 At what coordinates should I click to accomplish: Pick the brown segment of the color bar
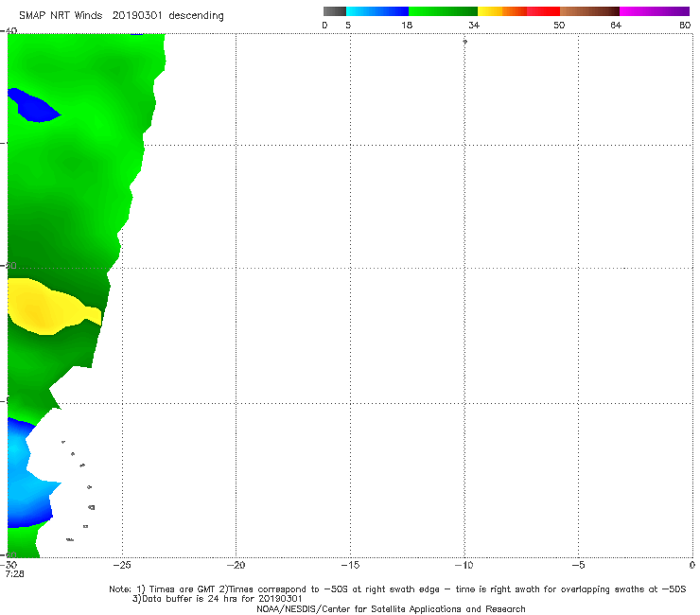click(589, 11)
